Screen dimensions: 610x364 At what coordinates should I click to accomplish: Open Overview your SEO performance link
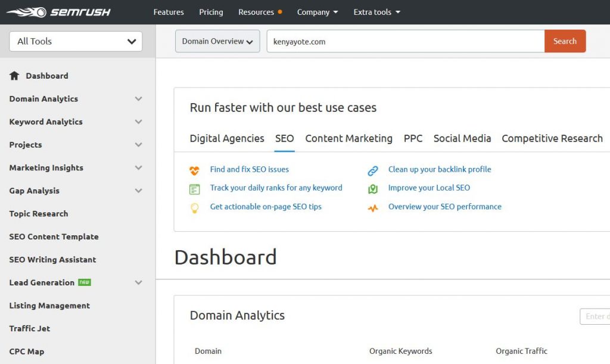[x=444, y=207]
